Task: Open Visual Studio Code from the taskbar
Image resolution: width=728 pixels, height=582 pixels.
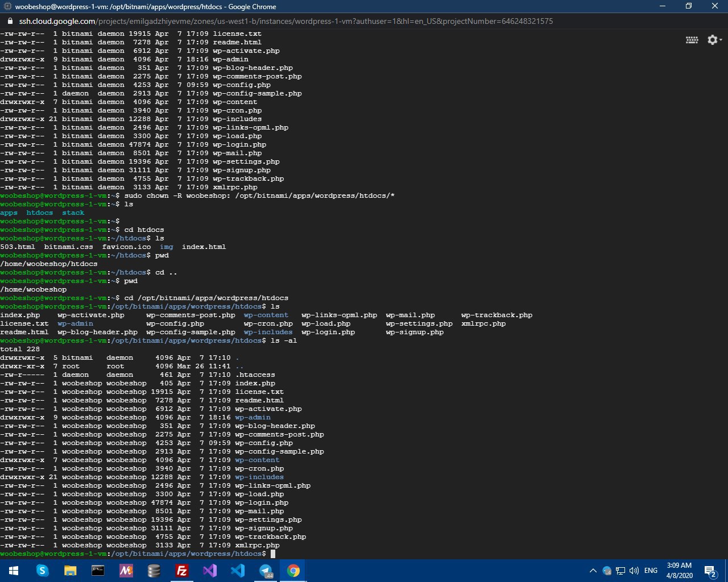Action: point(238,571)
